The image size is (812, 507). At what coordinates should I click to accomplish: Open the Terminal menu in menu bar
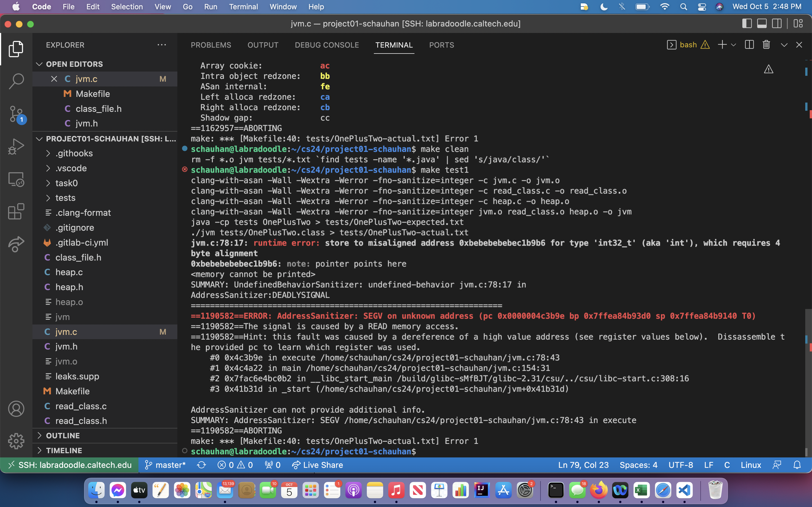pyautogui.click(x=243, y=7)
